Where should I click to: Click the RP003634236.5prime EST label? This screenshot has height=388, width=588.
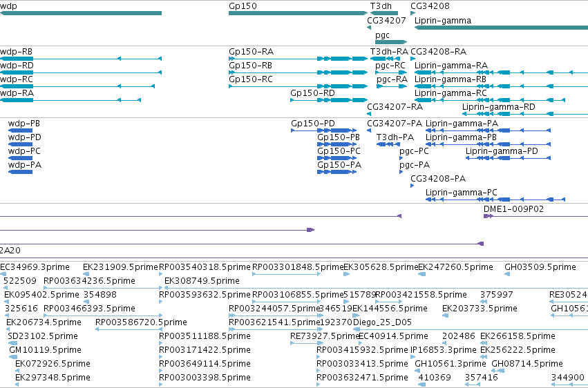pyautogui.click(x=89, y=281)
